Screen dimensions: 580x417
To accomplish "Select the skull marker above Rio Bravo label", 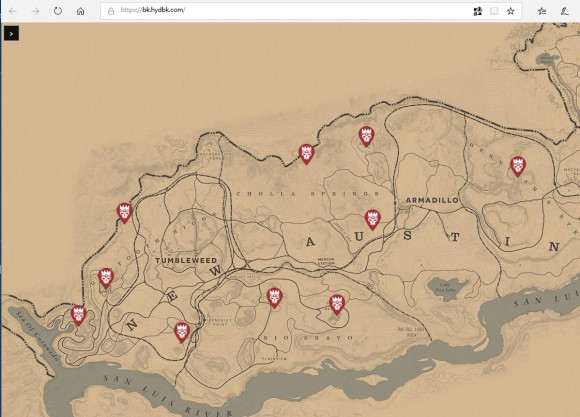I will 274,298.
